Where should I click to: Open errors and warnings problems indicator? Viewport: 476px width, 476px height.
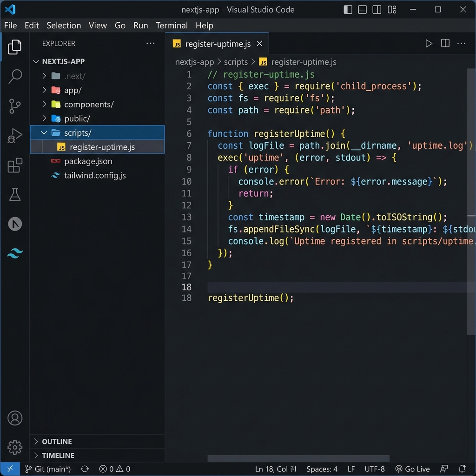[x=114, y=469]
